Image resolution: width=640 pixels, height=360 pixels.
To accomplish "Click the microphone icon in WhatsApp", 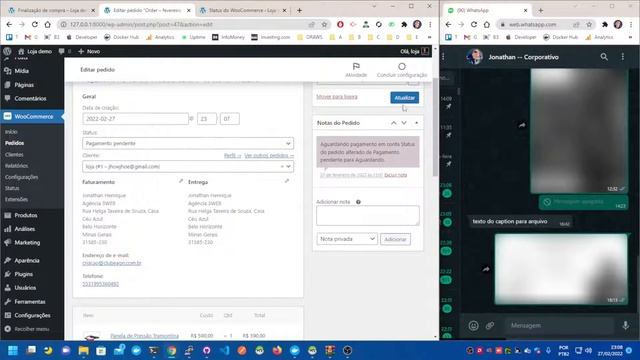I will tap(625, 326).
